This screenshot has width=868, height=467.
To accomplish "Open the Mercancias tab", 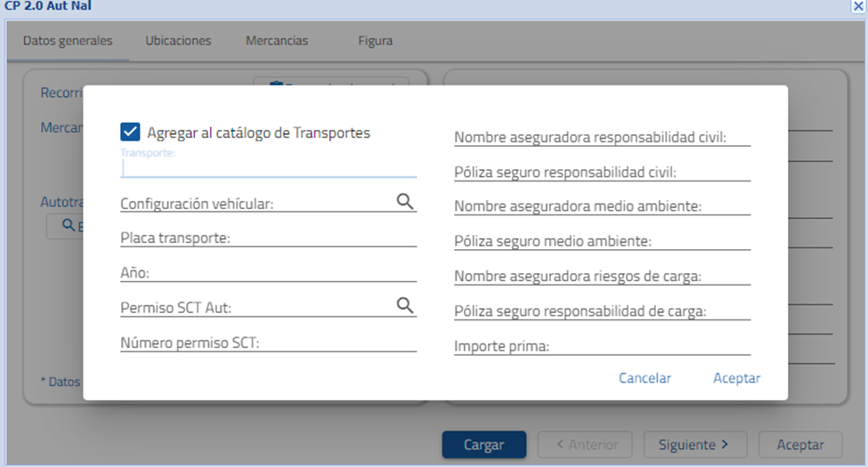I will [x=277, y=41].
